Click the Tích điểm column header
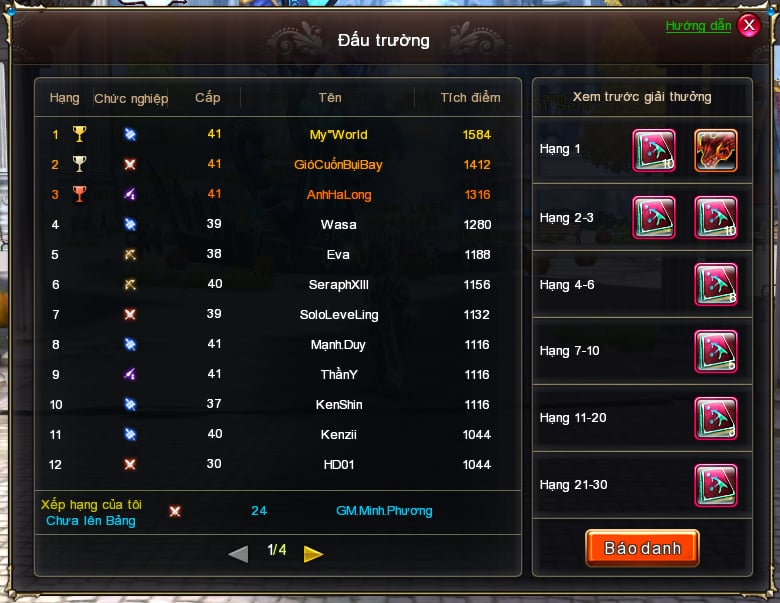This screenshot has height=603, width=780. (470, 98)
